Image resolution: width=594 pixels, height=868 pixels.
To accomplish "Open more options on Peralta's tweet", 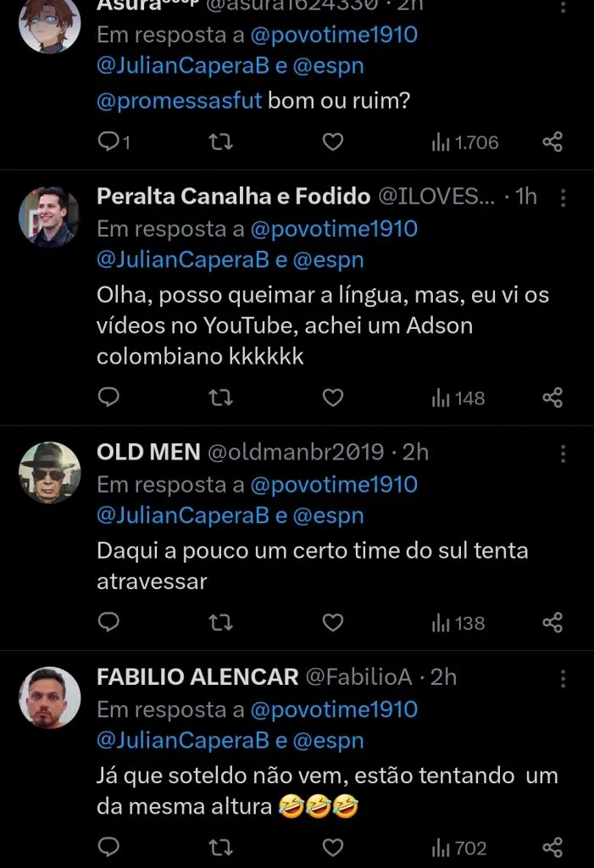I will coord(563,198).
